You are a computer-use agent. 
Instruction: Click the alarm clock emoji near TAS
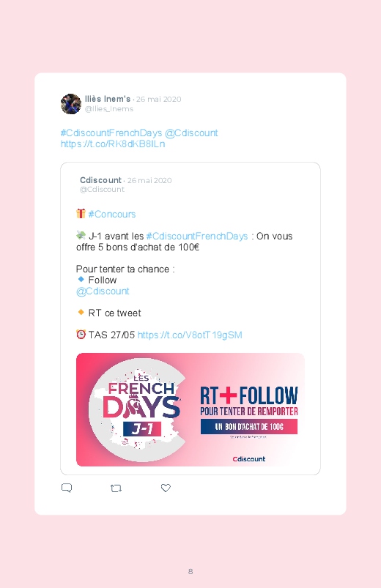[81, 334]
